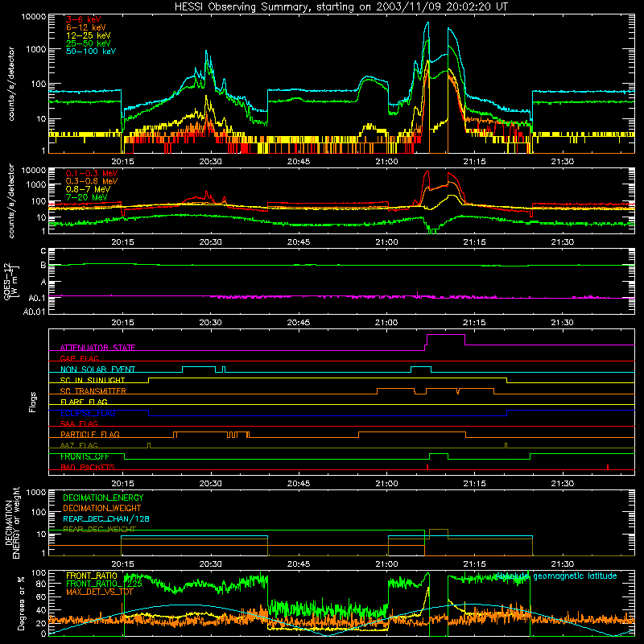Click the top panel 21:00 time tick
Viewport: 644px width, 644px height.
(386, 162)
